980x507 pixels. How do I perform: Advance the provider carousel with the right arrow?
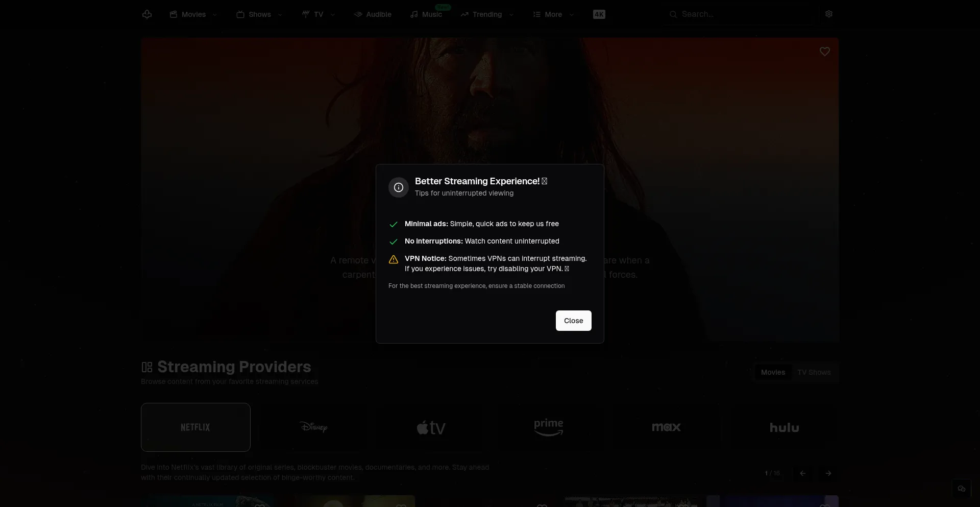point(828,473)
